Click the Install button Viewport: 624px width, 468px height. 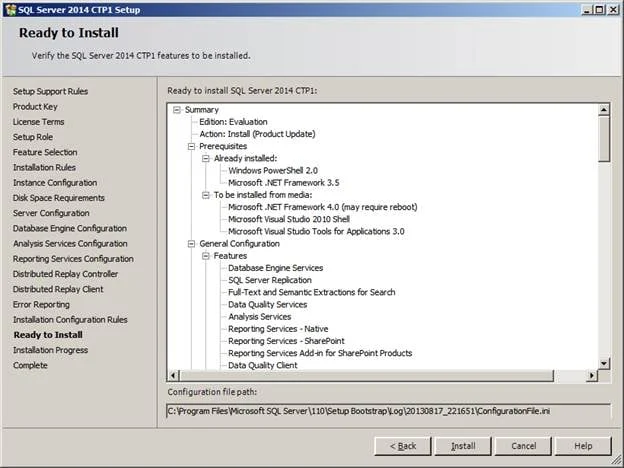click(x=463, y=446)
